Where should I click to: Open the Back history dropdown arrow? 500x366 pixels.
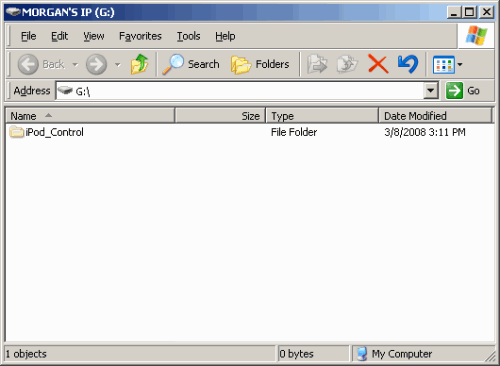click(75, 64)
